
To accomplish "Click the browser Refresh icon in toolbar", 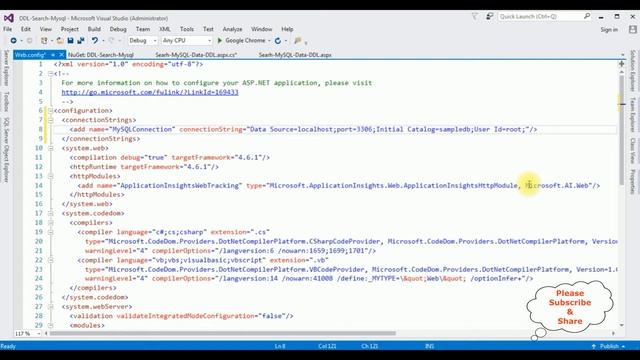I will (278, 40).
